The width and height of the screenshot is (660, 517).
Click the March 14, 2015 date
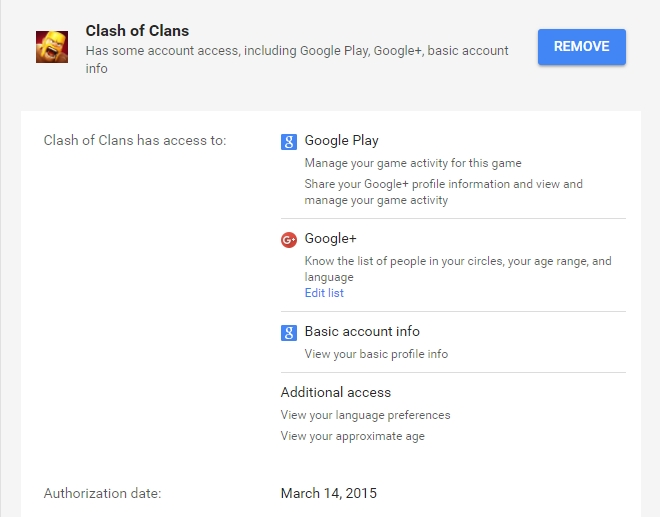329,493
